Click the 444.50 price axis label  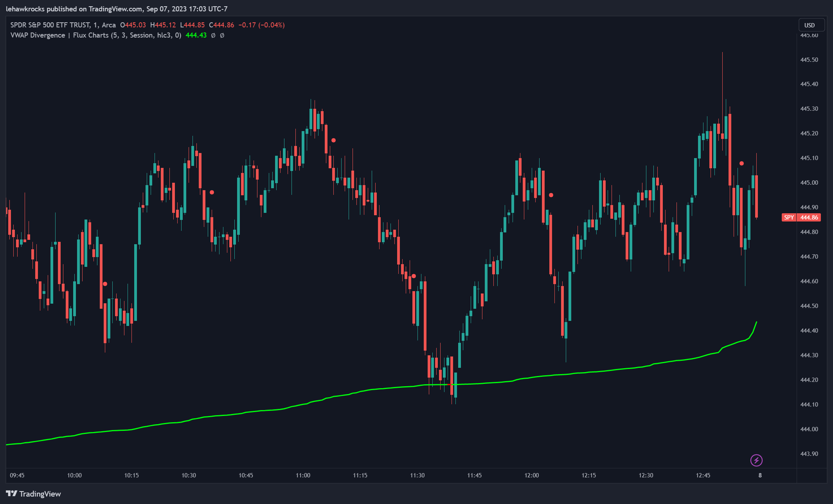click(809, 306)
